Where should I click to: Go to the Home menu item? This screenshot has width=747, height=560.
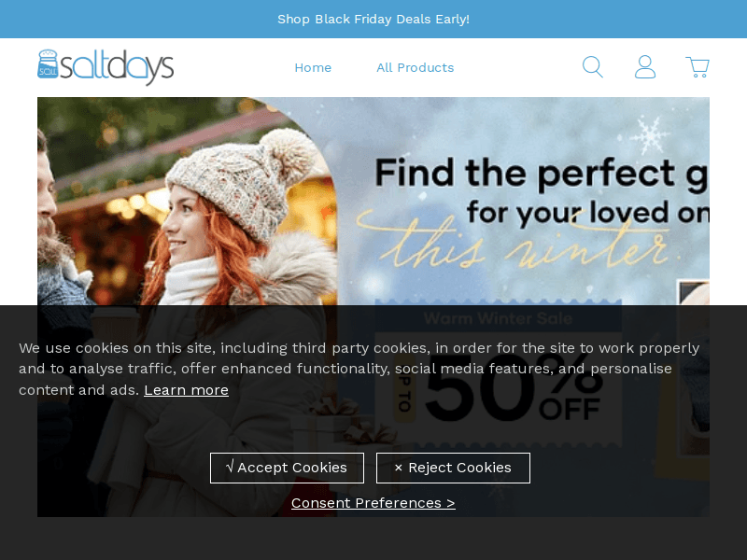click(x=313, y=67)
